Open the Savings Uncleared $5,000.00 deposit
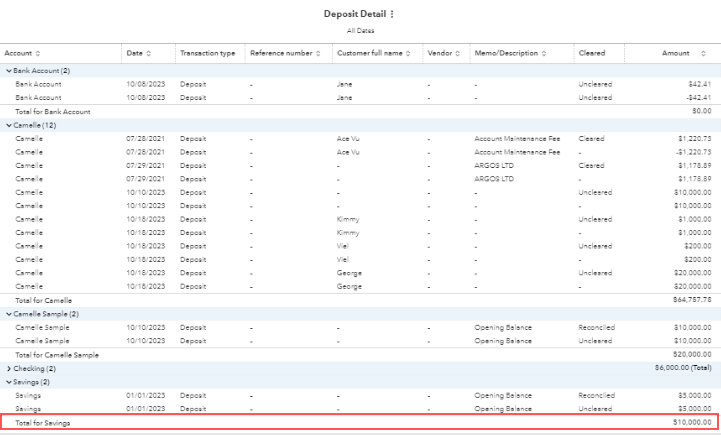This screenshot has height=435, width=721. [694, 409]
